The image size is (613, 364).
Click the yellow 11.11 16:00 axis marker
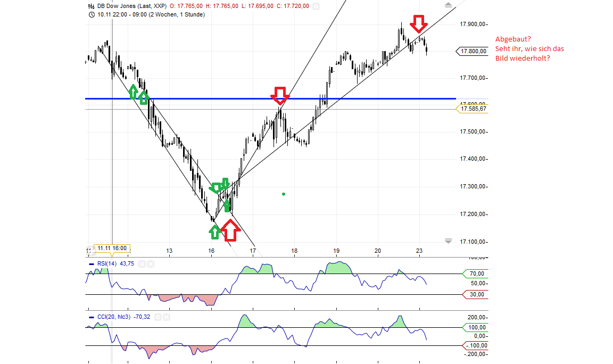112,247
